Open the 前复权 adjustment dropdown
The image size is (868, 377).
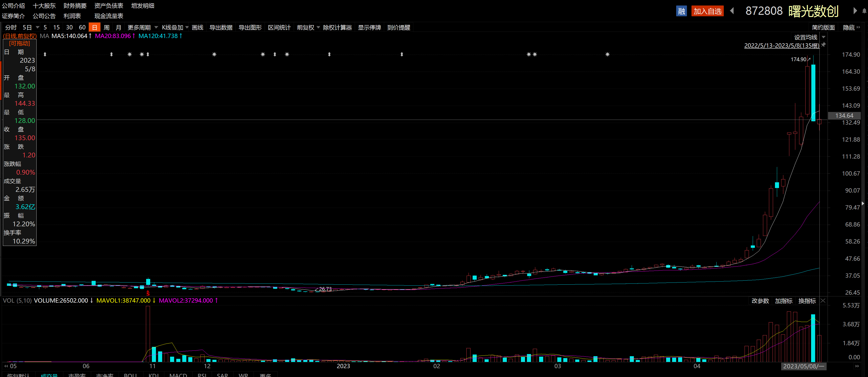tap(318, 27)
